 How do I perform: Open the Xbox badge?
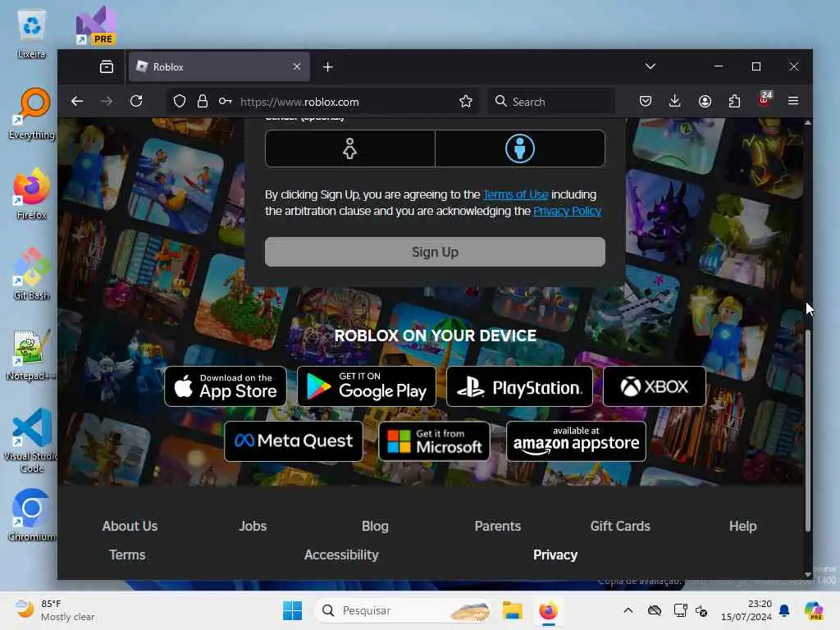[x=654, y=386]
